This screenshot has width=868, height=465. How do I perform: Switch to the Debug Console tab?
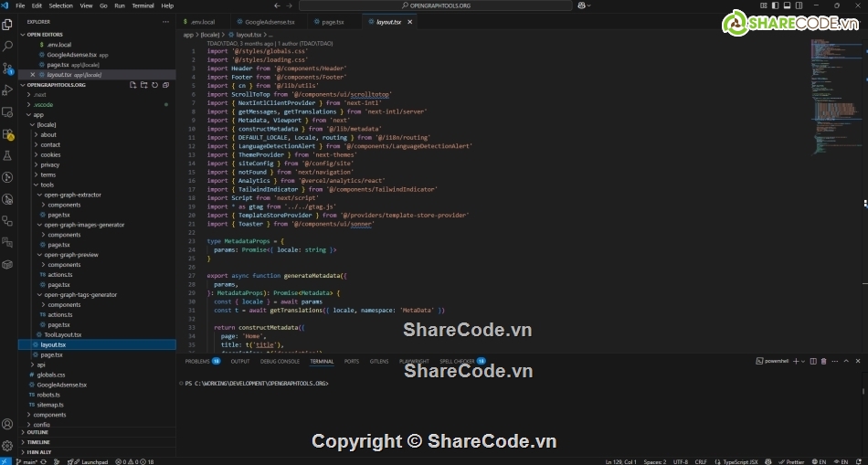tap(280, 361)
